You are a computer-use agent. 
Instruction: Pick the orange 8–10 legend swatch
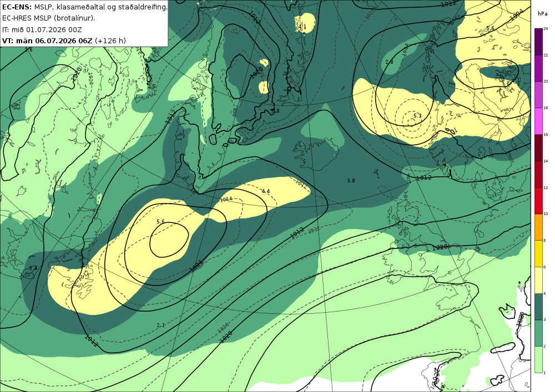(538, 227)
